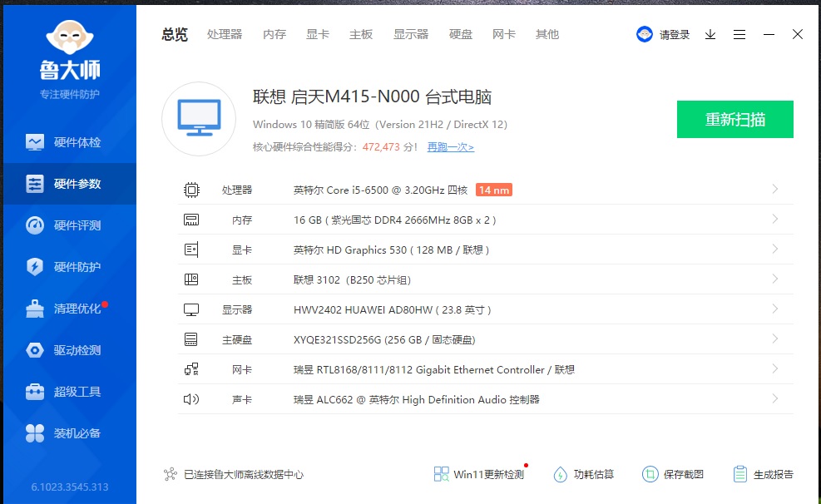Open 驱动检测 driver detection
This screenshot has width=821, height=504.
tap(70, 350)
